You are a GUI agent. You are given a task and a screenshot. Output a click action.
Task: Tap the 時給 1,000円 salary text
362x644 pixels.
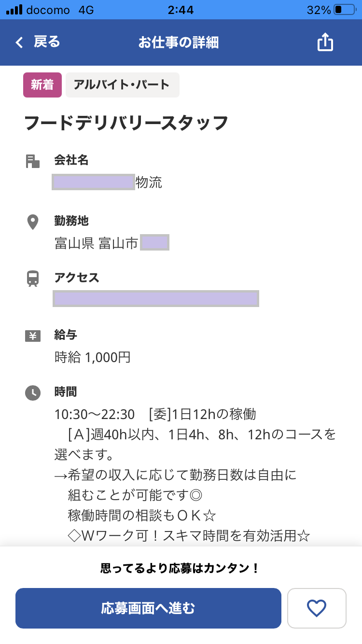(x=93, y=357)
